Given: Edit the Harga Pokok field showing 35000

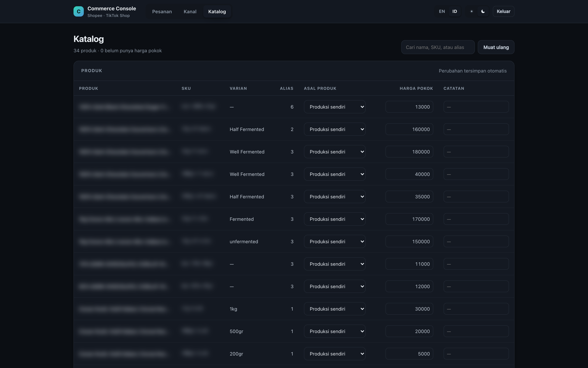Looking at the screenshot, I should [409, 197].
